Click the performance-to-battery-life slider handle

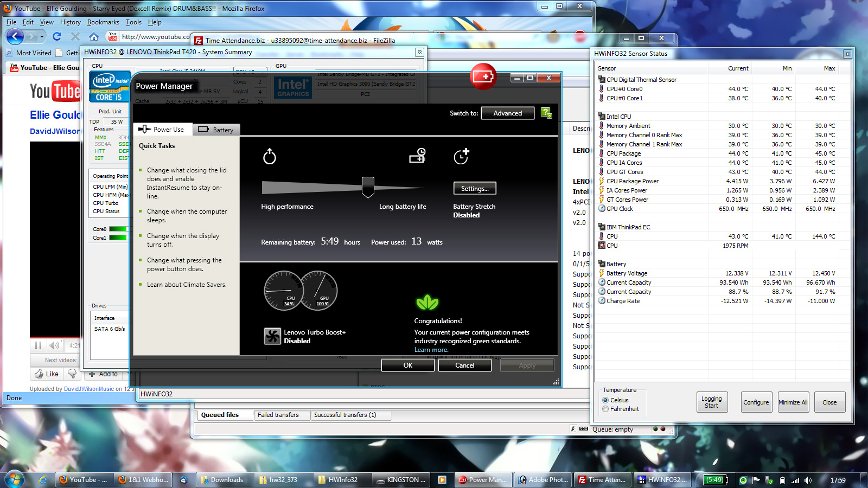[368, 187]
